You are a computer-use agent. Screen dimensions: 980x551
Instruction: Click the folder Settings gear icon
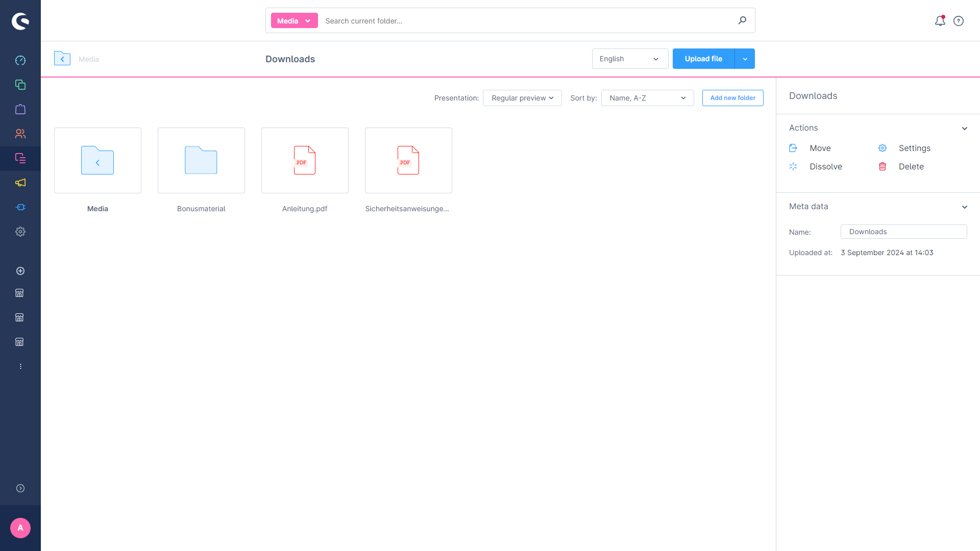tap(883, 148)
